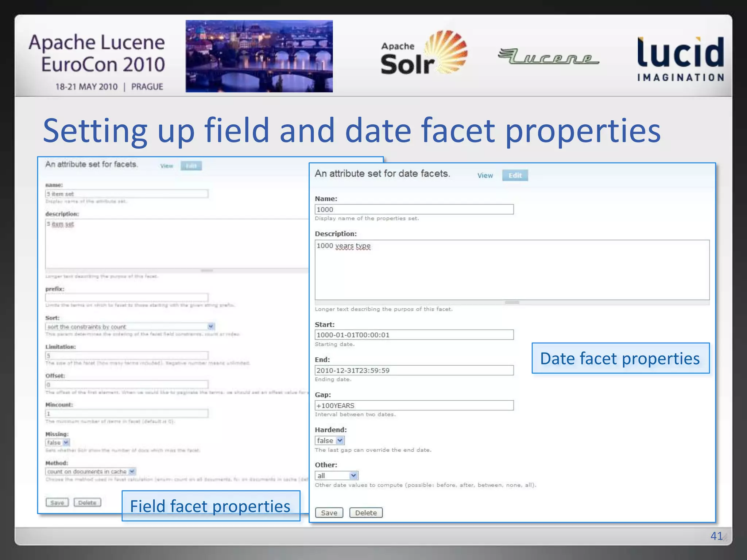Image resolution: width=747 pixels, height=560 pixels.
Task: Click the 'Starting date.' hint text
Action: pos(334,344)
